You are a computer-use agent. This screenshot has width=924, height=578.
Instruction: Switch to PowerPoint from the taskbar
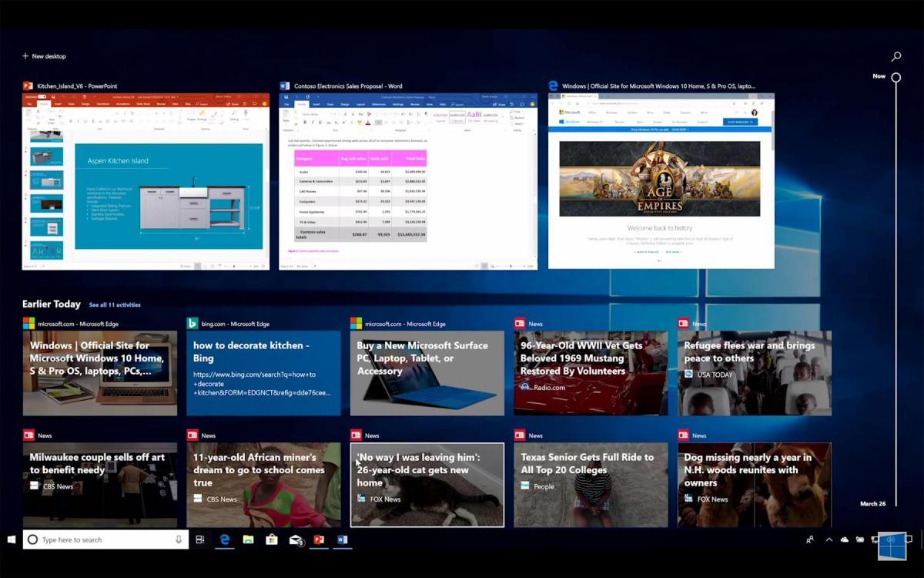pos(319,539)
